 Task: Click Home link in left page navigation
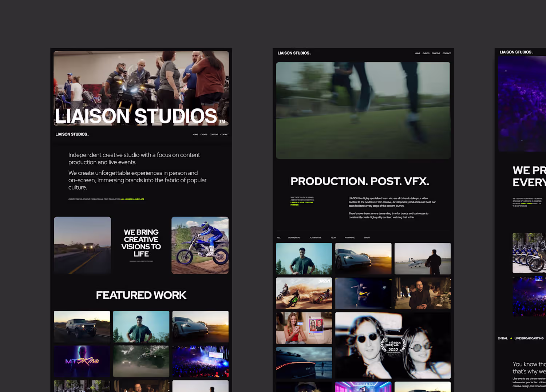(x=195, y=135)
